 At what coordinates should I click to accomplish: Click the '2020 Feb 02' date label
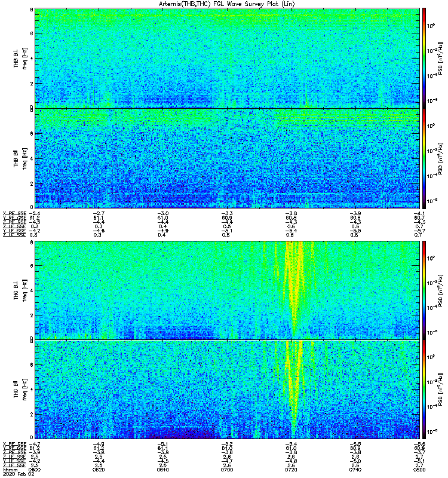pyautogui.click(x=19, y=474)
